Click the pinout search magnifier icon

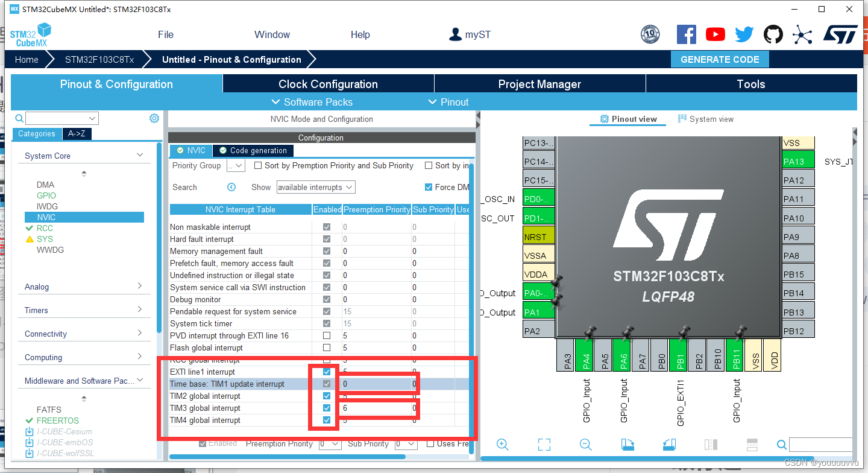coord(782,445)
